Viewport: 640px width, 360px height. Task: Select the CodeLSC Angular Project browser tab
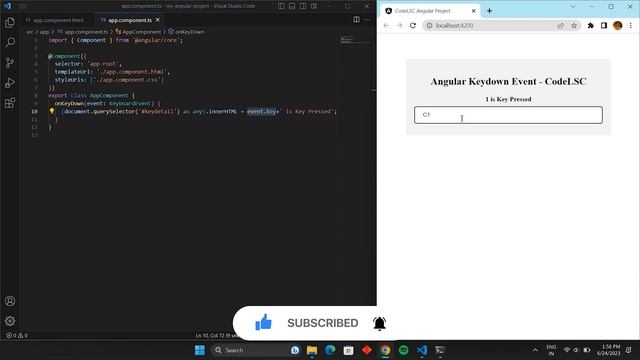click(x=431, y=11)
